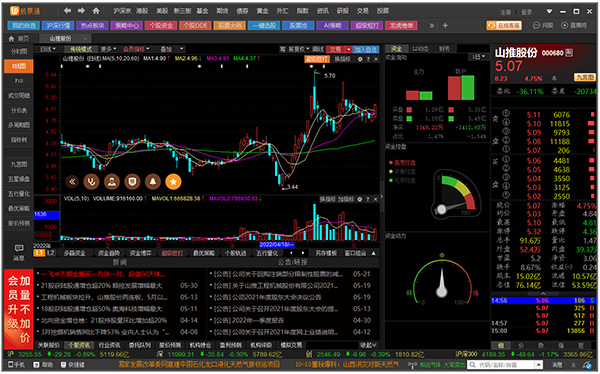Click the bell alert icon on chart
The height and width of the screenshot is (374, 600).
point(153,181)
